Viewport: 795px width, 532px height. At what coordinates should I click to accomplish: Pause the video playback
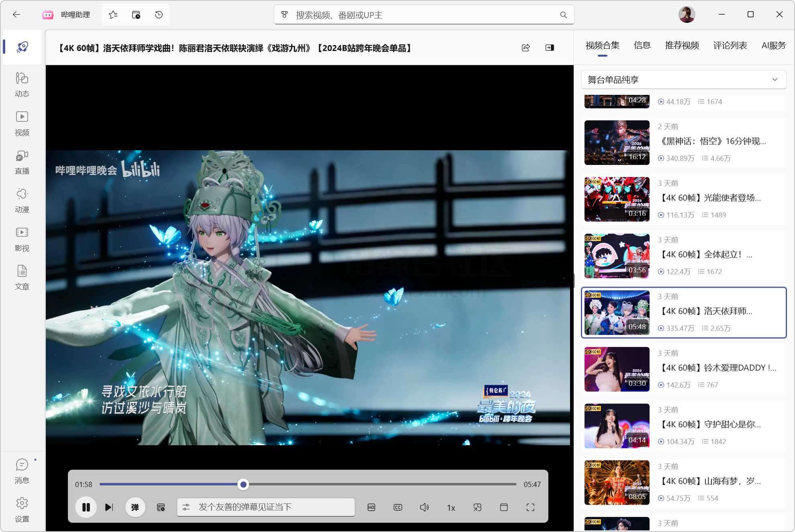pyautogui.click(x=86, y=507)
